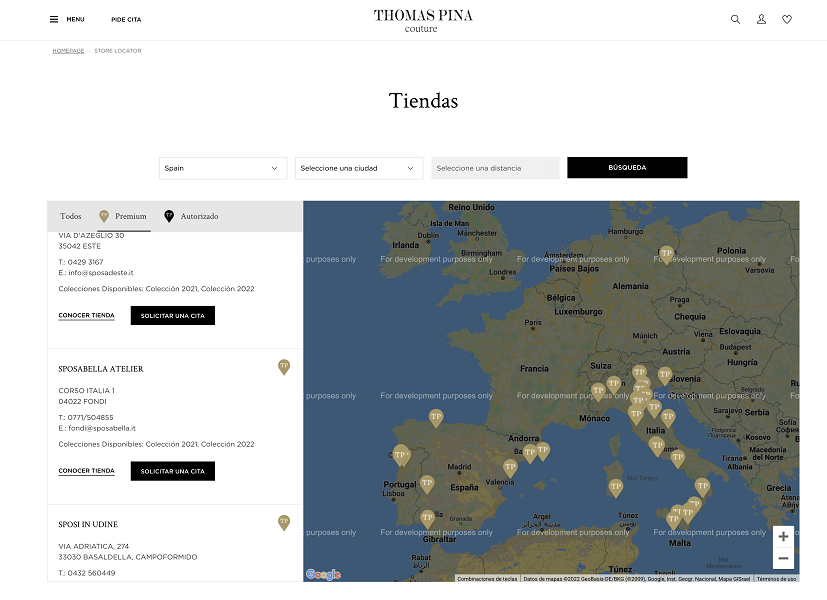
Task: Open the search magnifier icon
Action: pos(735,20)
